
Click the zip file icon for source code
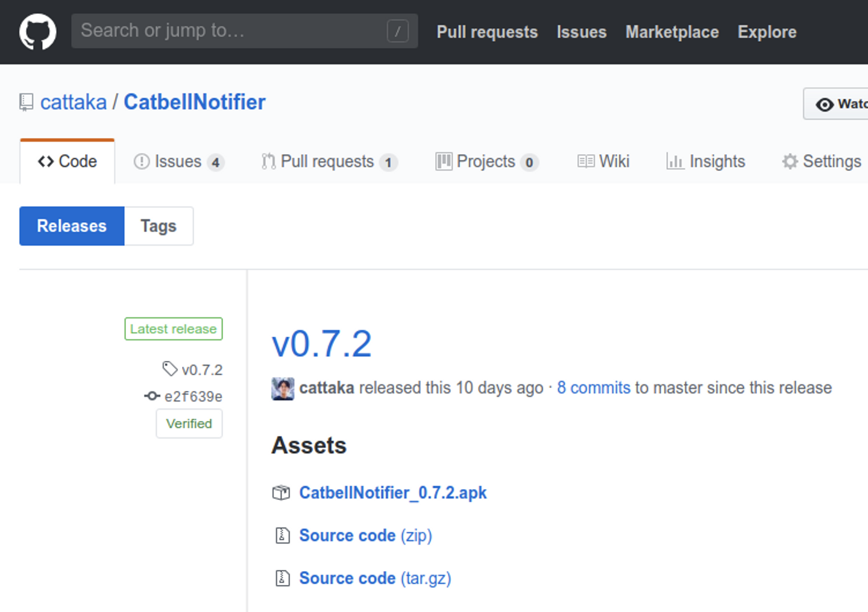click(x=282, y=535)
